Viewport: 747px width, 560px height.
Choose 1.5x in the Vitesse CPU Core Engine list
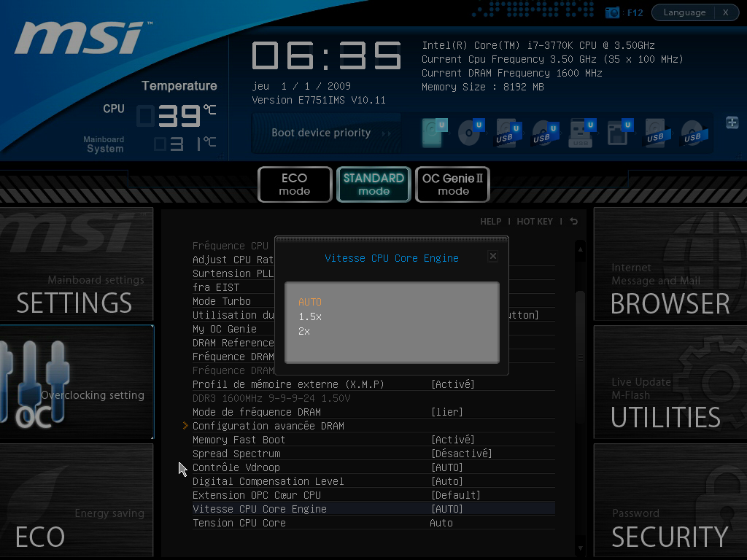click(310, 316)
